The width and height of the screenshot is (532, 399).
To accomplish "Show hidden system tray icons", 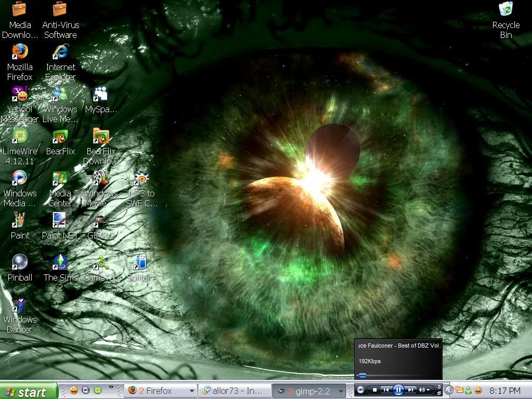I will (449, 390).
